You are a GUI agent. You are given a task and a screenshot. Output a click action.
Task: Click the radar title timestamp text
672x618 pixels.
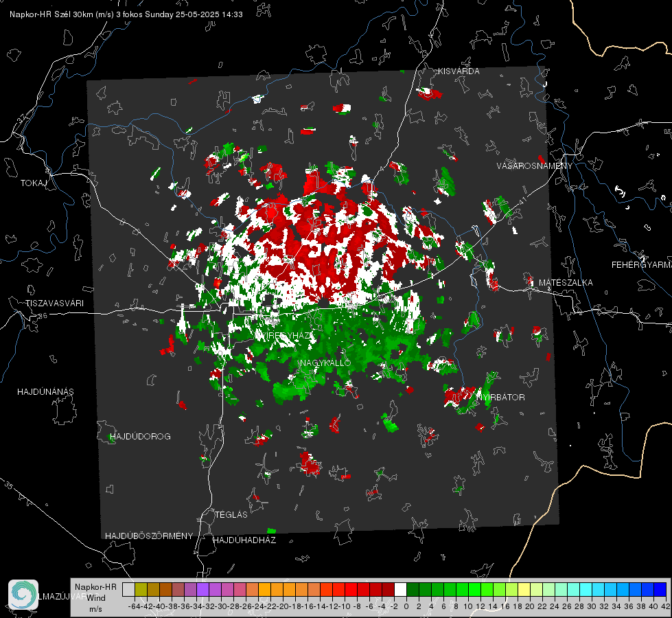[126, 14]
